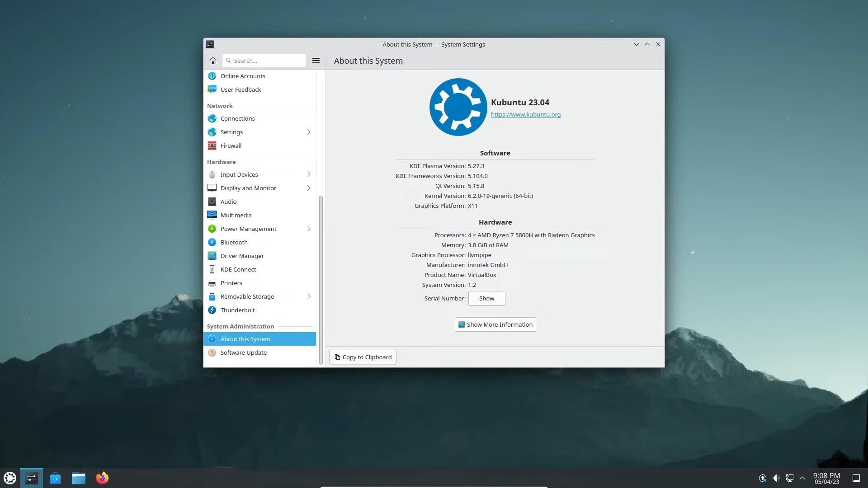Open the Driver Manager
The height and width of the screenshot is (488, 868).
click(242, 256)
